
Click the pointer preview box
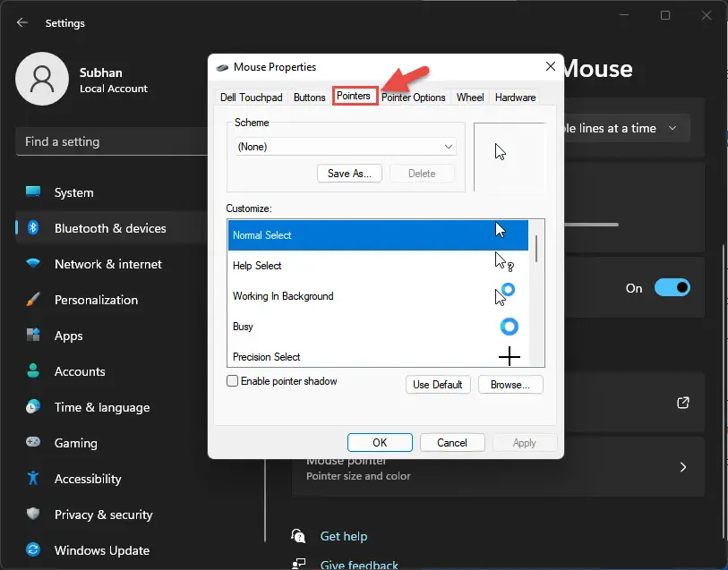[x=510, y=157]
